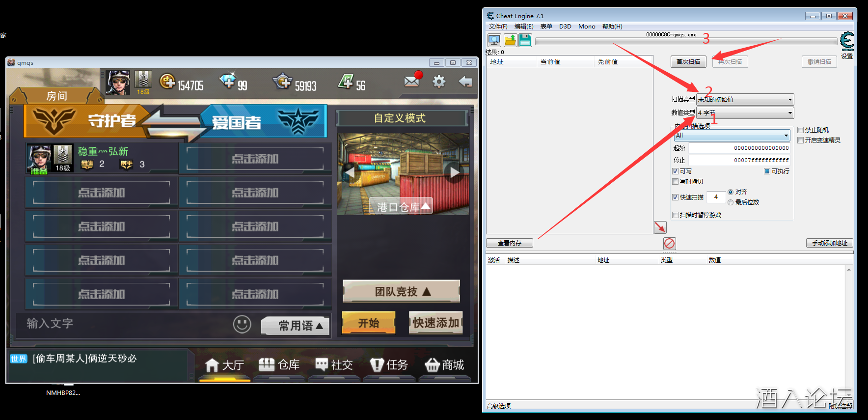Expand the All memory region dropdown
Viewport: 868px width, 420px height.
point(732,136)
